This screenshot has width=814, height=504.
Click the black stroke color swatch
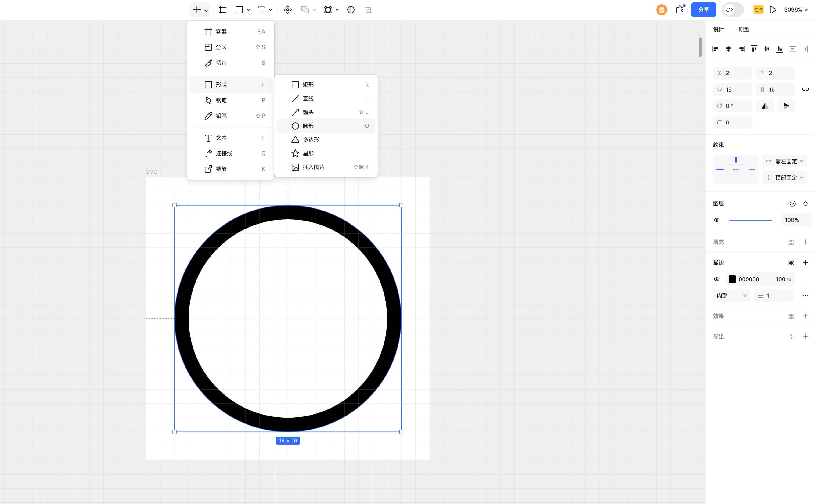click(732, 279)
